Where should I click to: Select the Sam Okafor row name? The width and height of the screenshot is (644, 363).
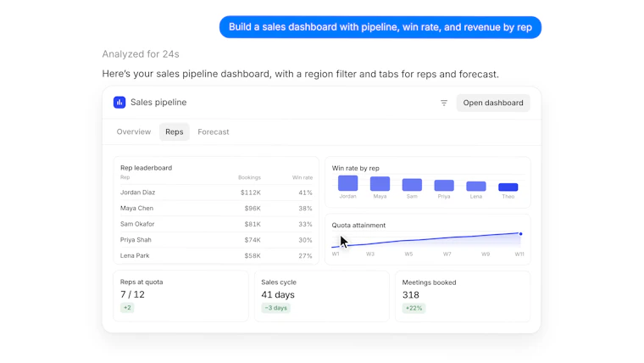pos(137,224)
